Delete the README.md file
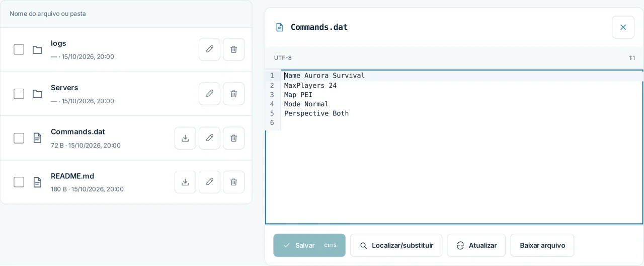Image resolution: width=644 pixels, height=266 pixels. 233,182
